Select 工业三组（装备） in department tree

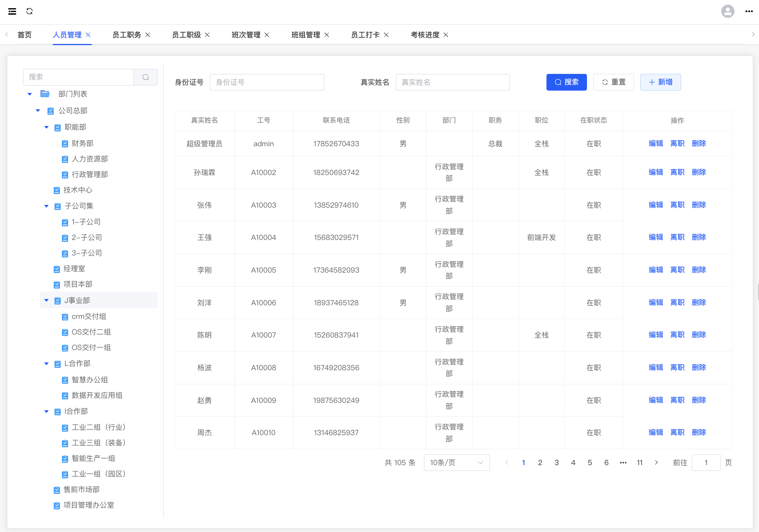98,443
